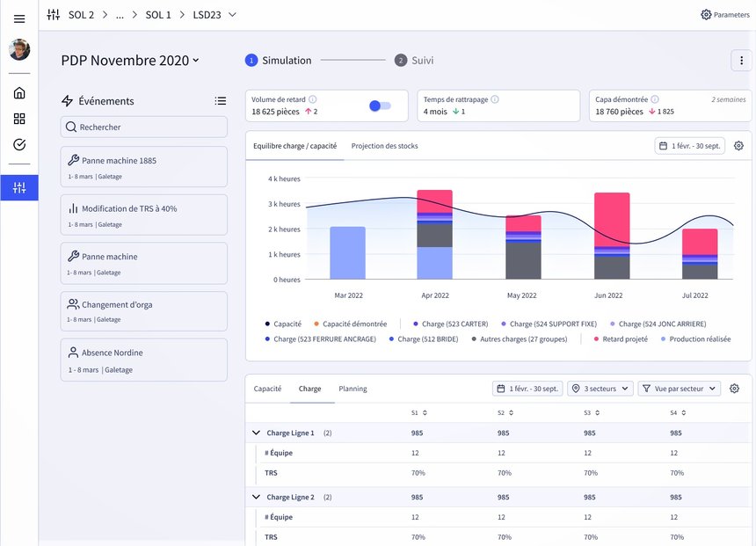This screenshot has width=756, height=546.
Task: Click the home icon in sidebar
Action: [19, 93]
